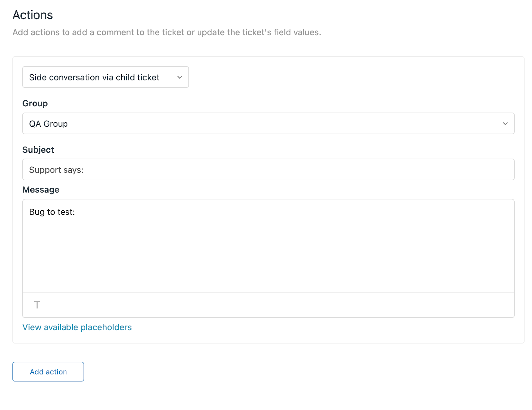Click the Subject field label
Viewport: 532px width, 410px height.
pyautogui.click(x=38, y=150)
